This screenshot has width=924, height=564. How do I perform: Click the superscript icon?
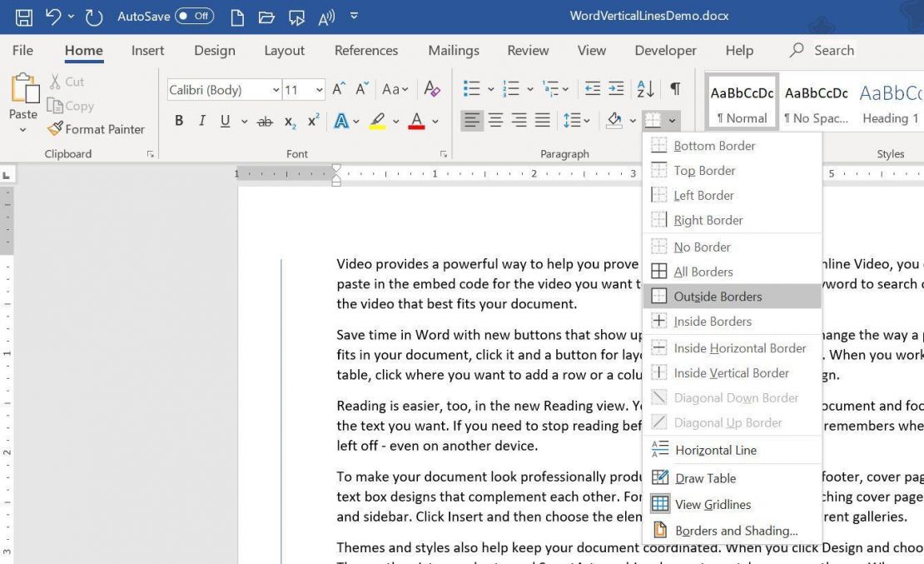312,122
